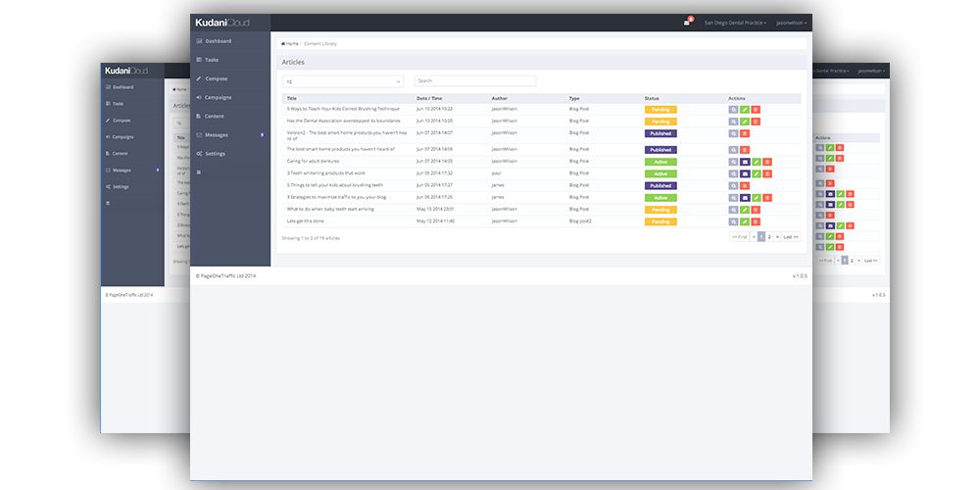View the 'Version2 - The best smart home' article
Screen dimensions: 980x490
point(733,133)
